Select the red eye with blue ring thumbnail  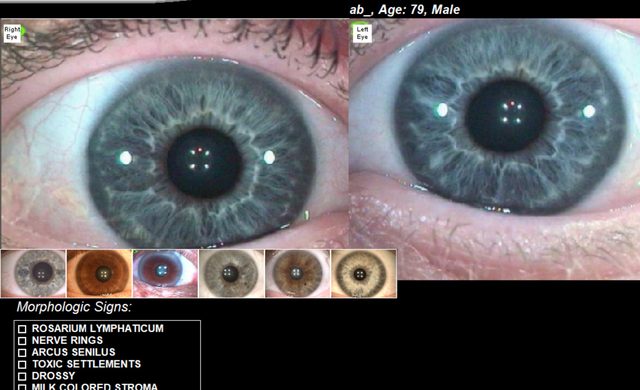[x=165, y=273]
